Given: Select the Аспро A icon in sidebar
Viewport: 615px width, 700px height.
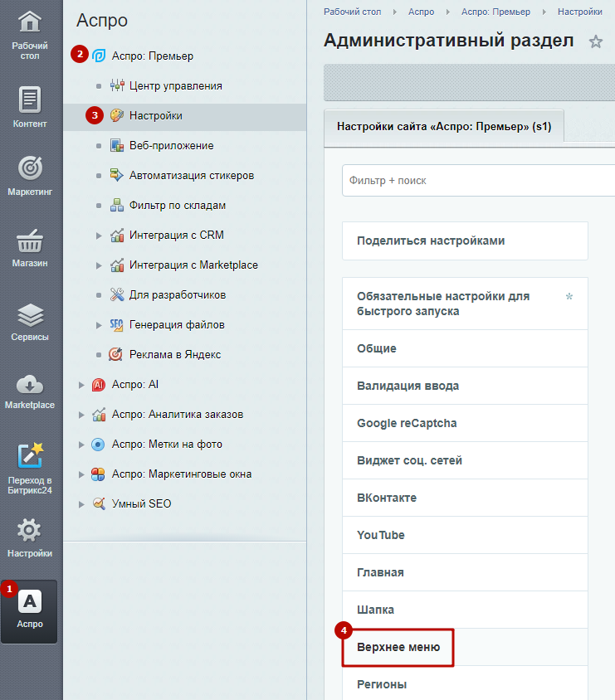Looking at the screenshot, I should point(30,602).
